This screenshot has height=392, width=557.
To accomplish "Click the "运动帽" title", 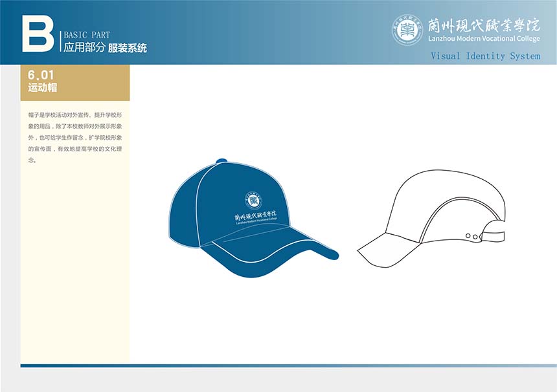I will click(43, 87).
